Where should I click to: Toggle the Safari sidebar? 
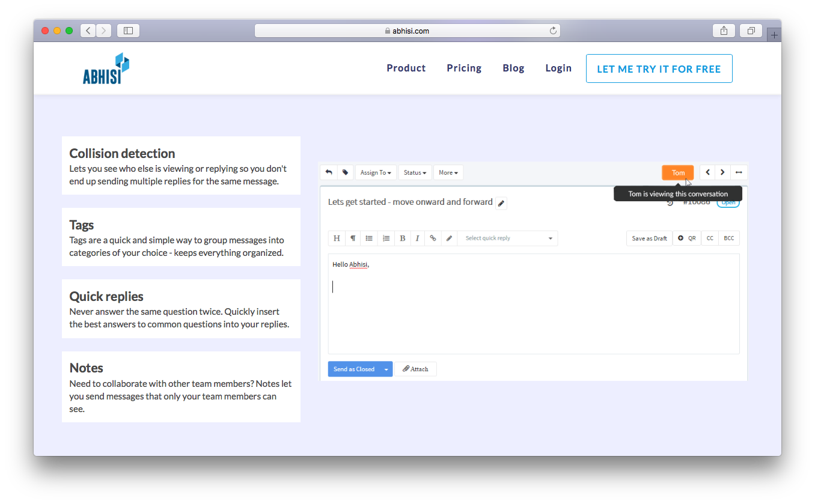(x=128, y=31)
